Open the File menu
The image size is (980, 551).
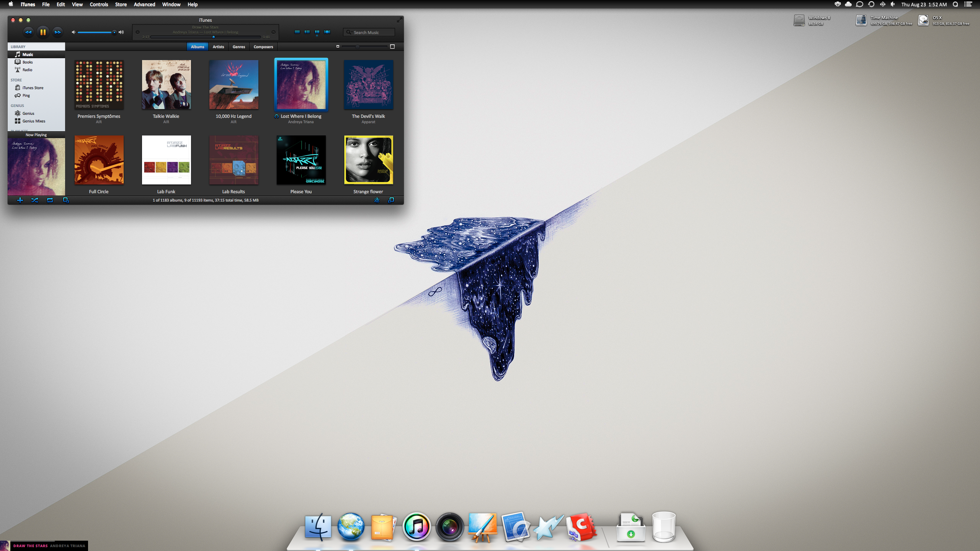click(46, 4)
